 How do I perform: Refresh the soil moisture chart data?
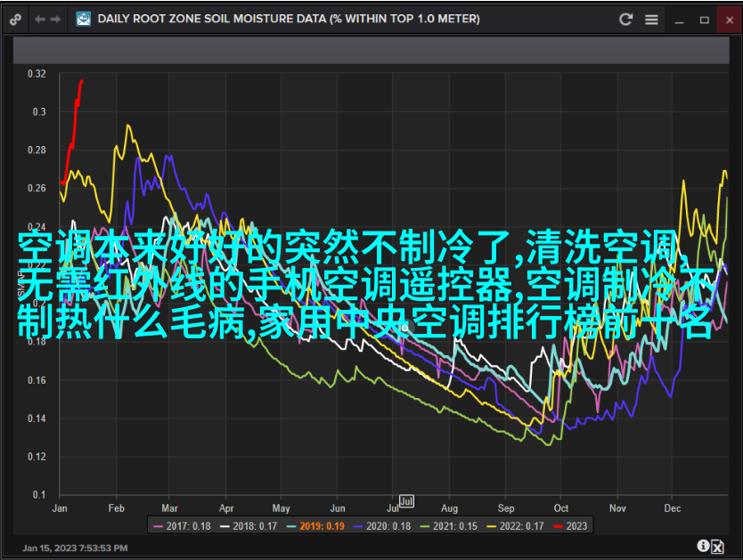click(x=626, y=19)
